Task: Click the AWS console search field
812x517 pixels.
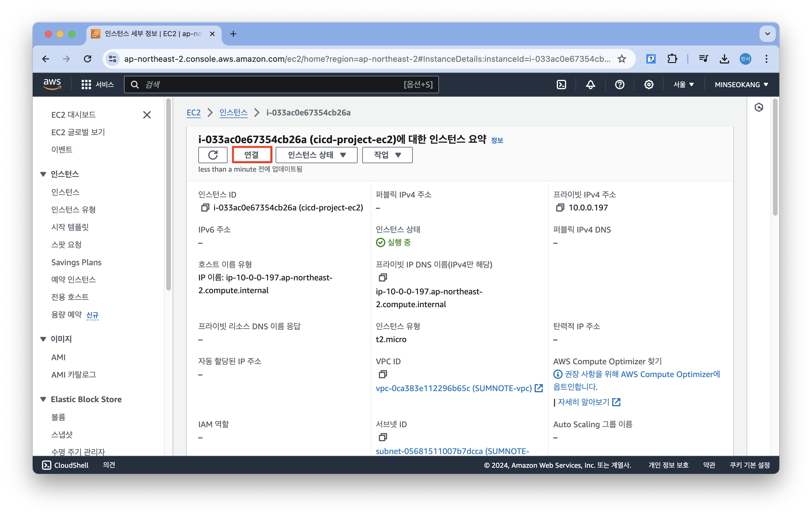Action: [x=270, y=85]
